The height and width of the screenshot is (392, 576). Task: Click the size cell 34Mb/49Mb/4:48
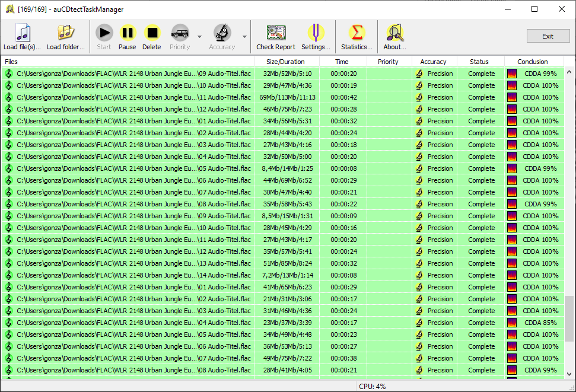pos(287,334)
